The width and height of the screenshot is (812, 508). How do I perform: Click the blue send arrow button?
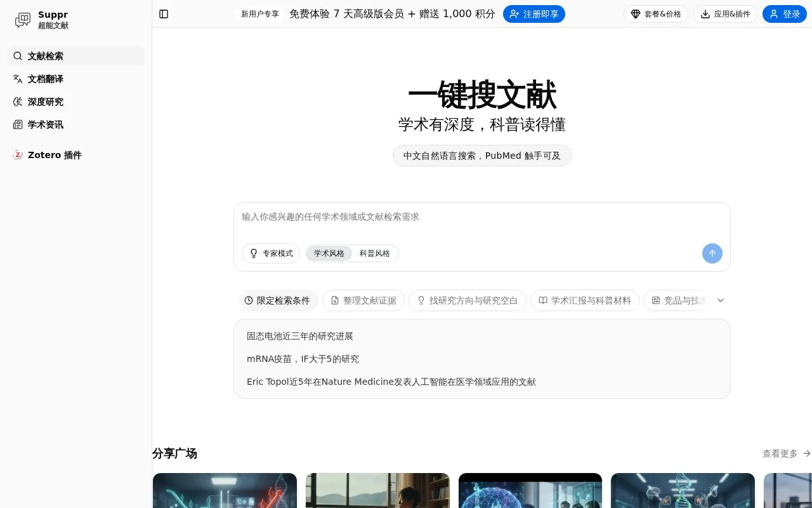point(712,253)
